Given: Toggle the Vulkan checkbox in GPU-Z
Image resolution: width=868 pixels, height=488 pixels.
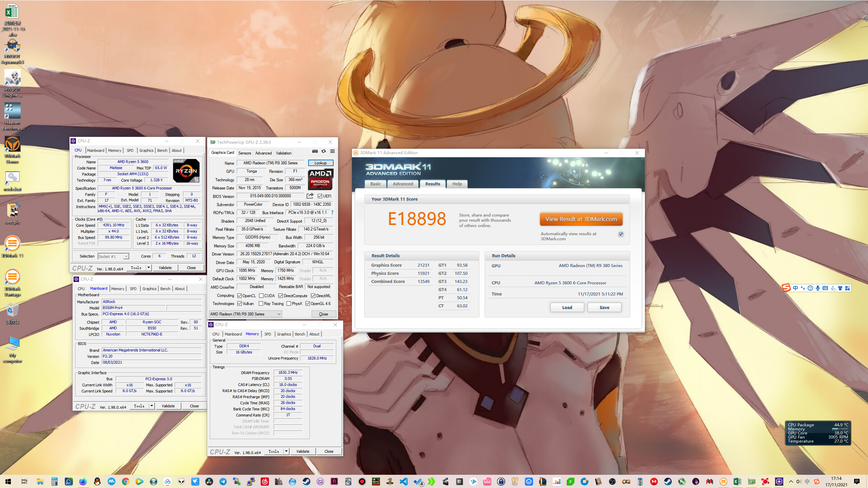Looking at the screenshot, I should click(239, 303).
